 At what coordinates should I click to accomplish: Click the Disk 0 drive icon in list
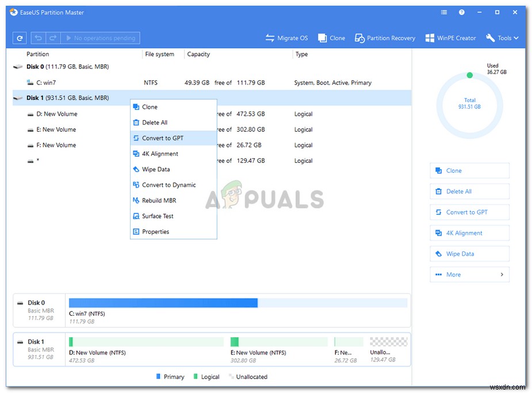18,67
